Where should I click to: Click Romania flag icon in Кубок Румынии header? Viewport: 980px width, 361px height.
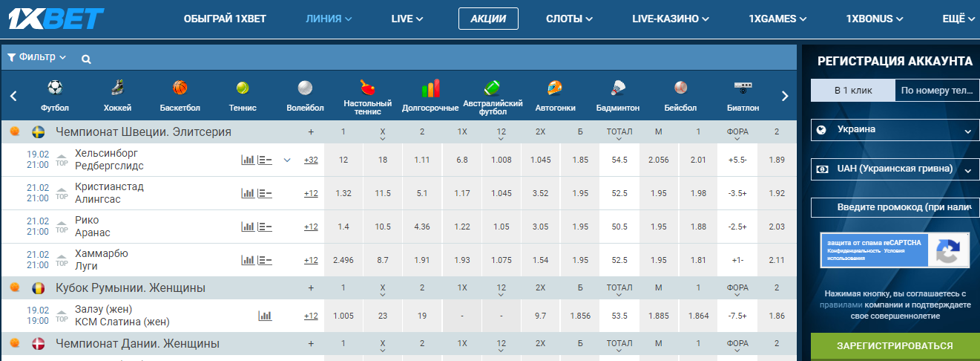pyautogui.click(x=39, y=288)
